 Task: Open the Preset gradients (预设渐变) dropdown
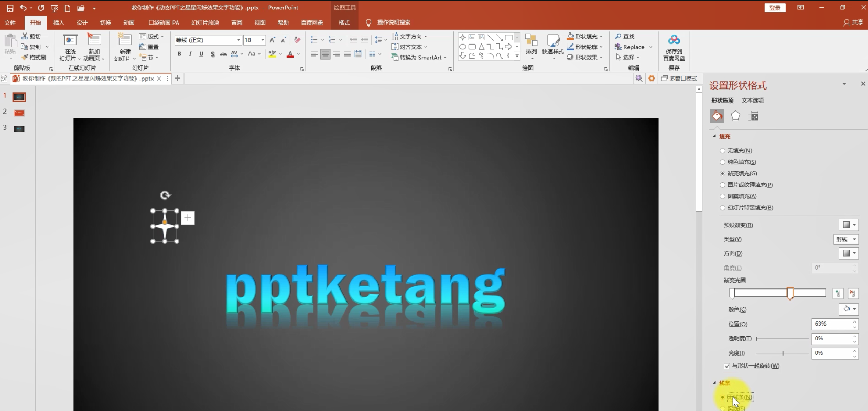pos(848,225)
